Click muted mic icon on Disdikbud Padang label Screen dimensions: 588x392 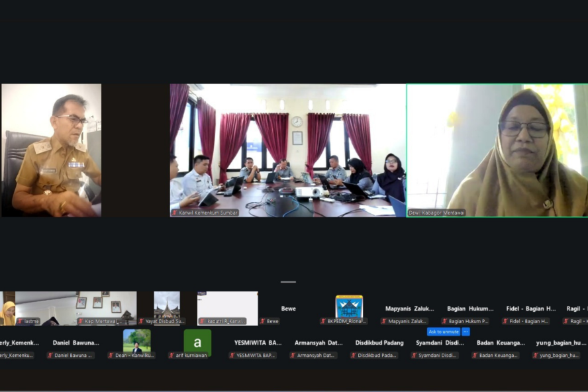(x=354, y=356)
